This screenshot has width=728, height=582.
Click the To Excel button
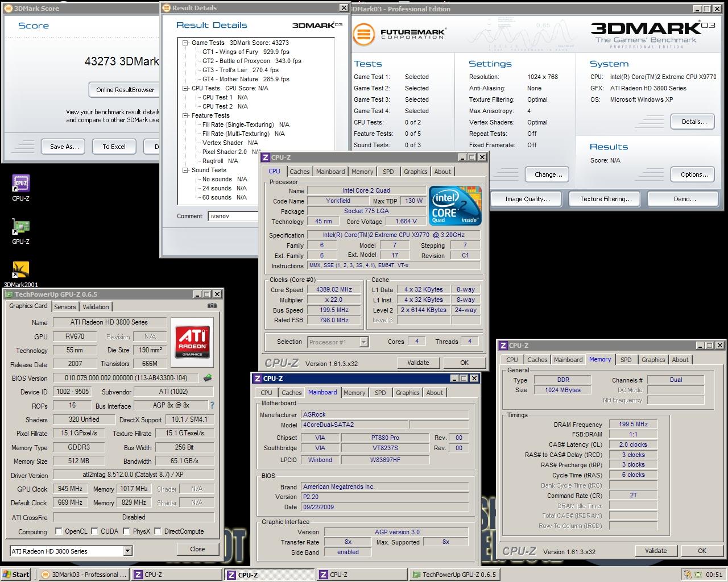[114, 147]
